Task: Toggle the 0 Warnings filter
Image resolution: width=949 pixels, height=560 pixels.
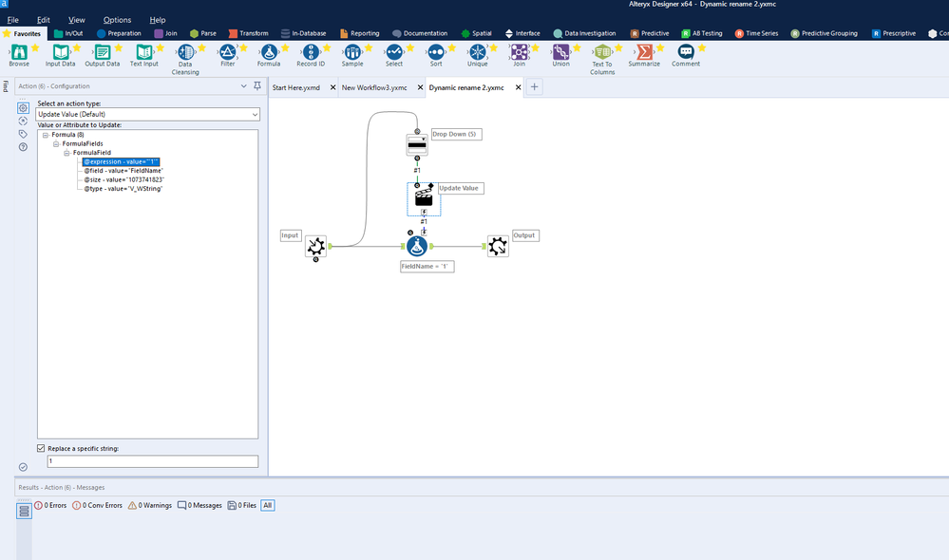Action: [x=149, y=506]
